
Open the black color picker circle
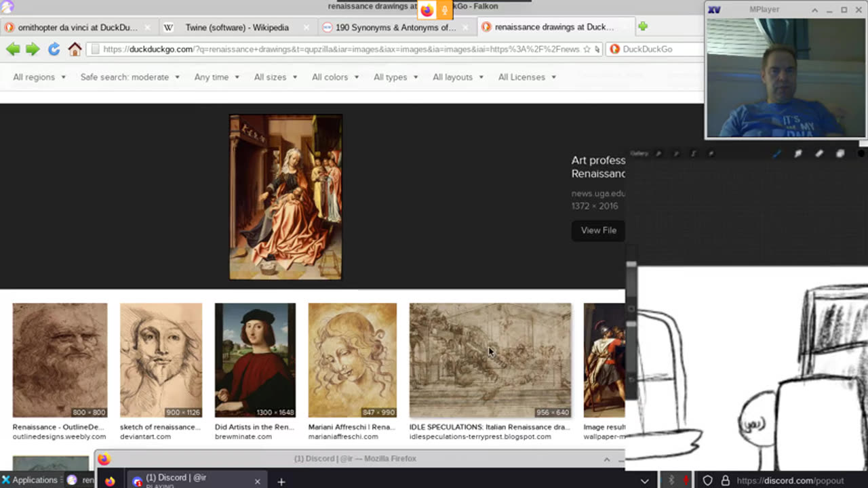pyautogui.click(x=861, y=154)
